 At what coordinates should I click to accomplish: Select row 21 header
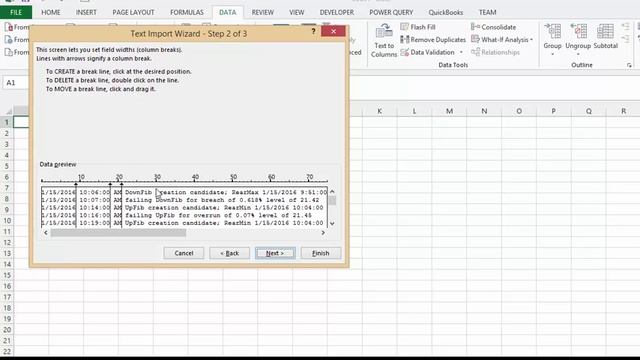click(x=7, y=341)
